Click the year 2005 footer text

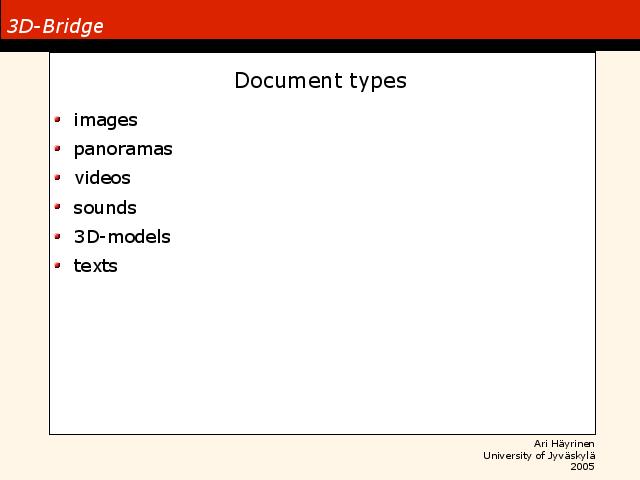point(582,467)
